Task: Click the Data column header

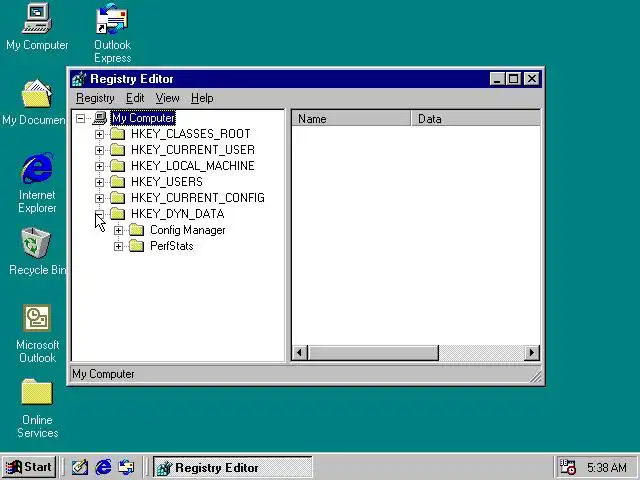Action: (x=476, y=119)
